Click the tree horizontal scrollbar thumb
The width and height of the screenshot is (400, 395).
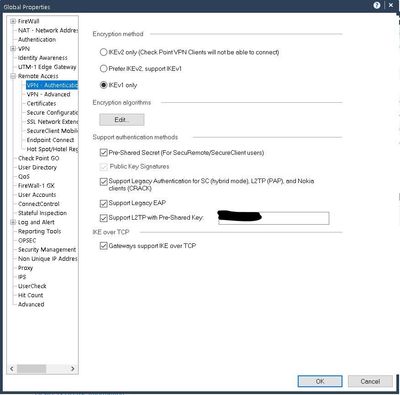(x=32, y=368)
